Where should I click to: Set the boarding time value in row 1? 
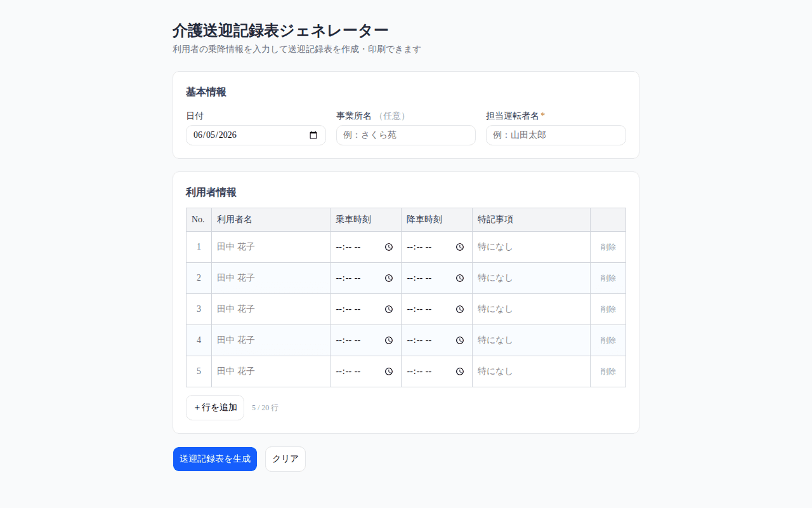click(x=365, y=247)
